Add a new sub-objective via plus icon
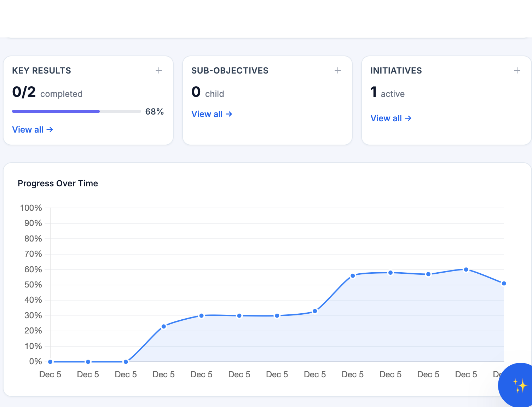532x407 pixels. 338,70
